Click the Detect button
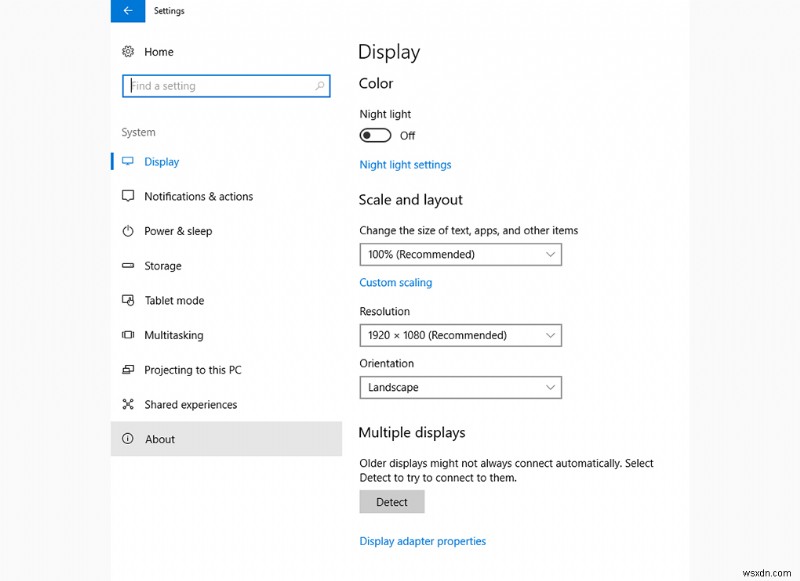 (x=391, y=501)
